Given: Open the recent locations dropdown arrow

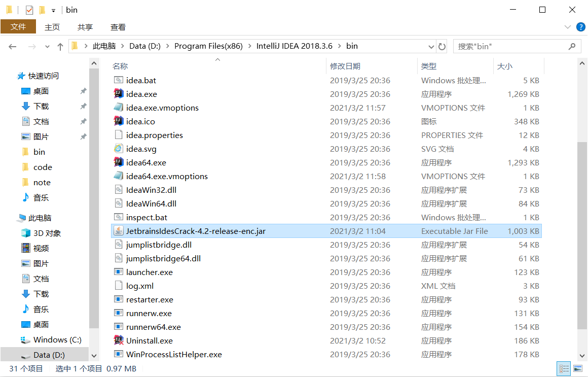Looking at the screenshot, I should (x=47, y=47).
